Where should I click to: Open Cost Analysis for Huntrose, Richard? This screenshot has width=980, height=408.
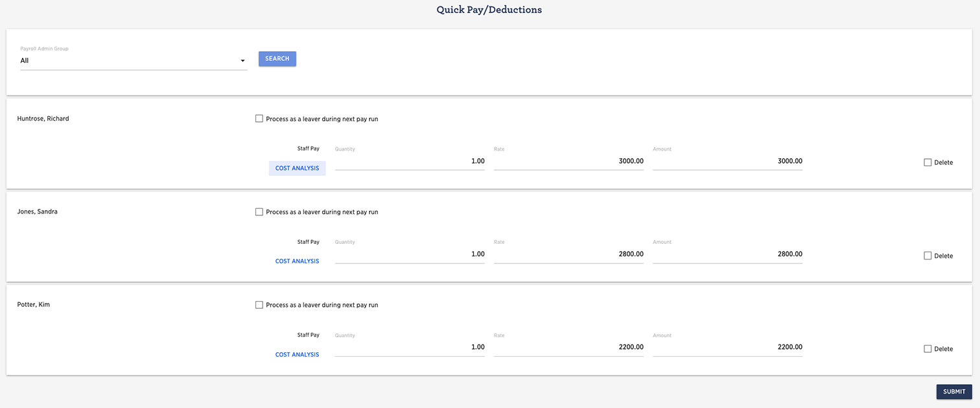297,168
